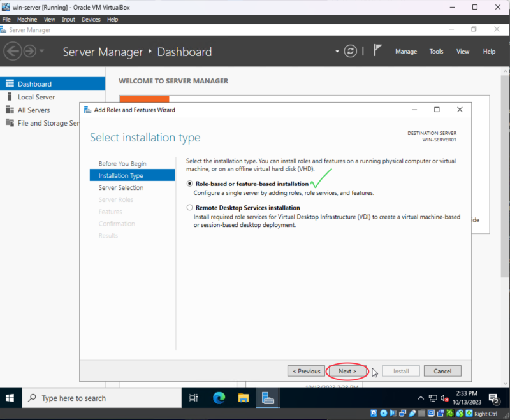Click the Server Manager taskbar icon

point(268,398)
